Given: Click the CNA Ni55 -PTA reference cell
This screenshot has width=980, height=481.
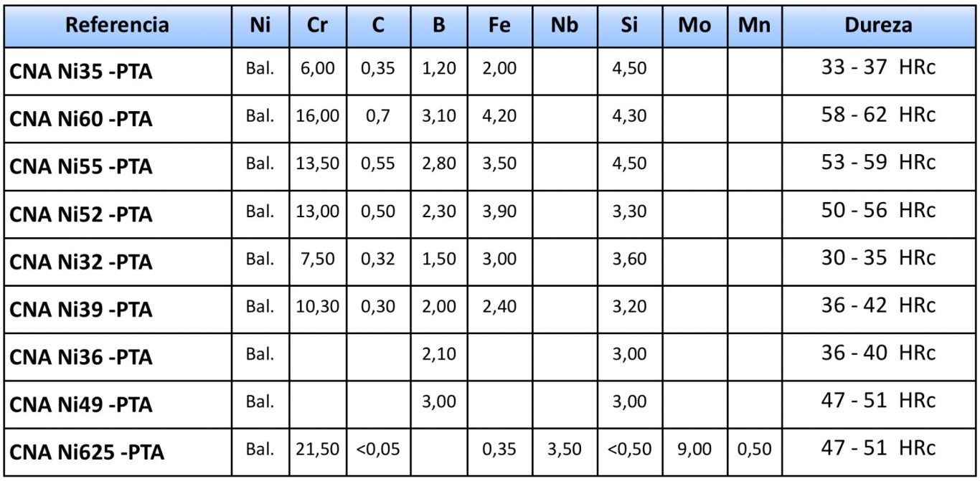Looking at the screenshot, I should [118, 166].
